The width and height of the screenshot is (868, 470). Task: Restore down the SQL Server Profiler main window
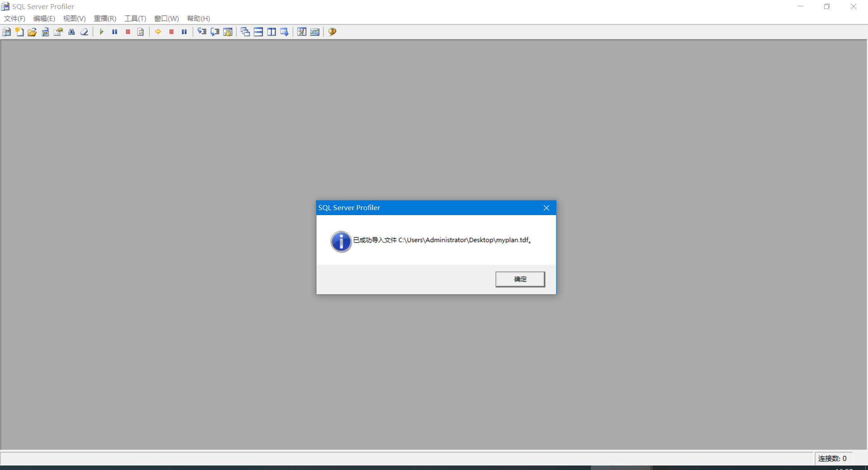click(827, 6)
